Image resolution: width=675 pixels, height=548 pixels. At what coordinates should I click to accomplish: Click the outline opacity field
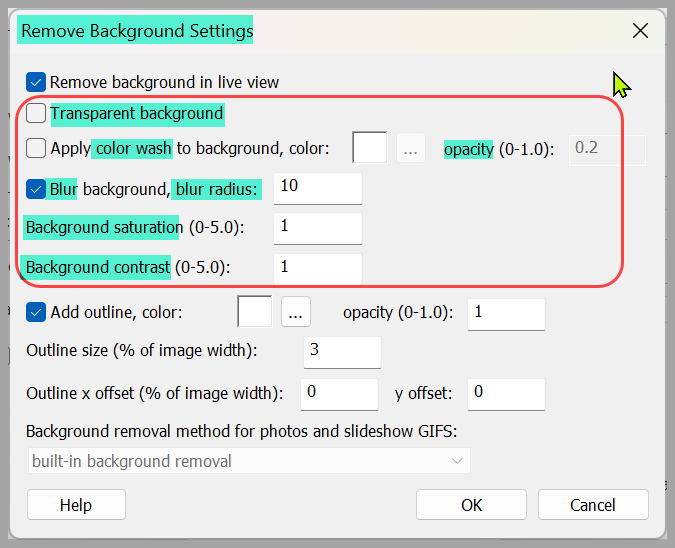point(506,314)
